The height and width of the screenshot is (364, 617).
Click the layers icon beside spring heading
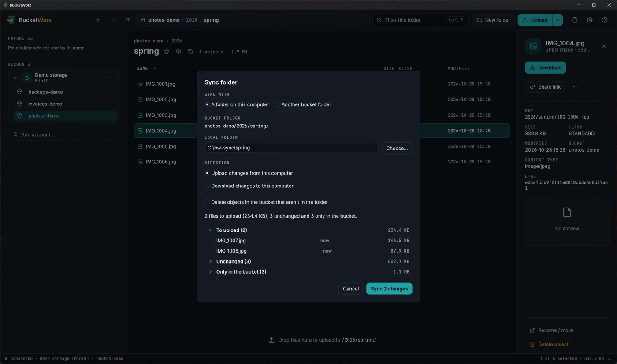pyautogui.click(x=178, y=52)
